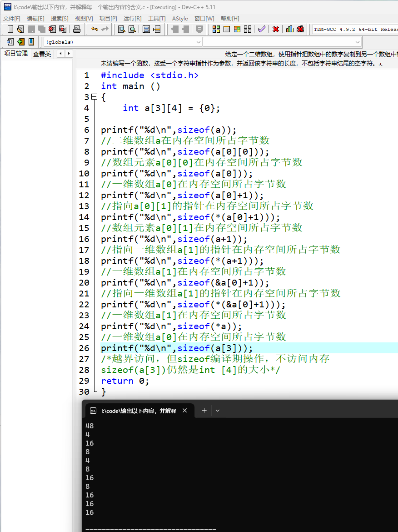Click the Toggle Bookmark icon
Viewport: 398px width, 532px height.
21,42
